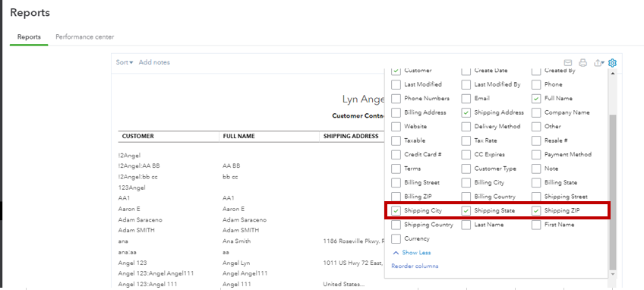Click the scrollbar down arrow

click(x=613, y=274)
